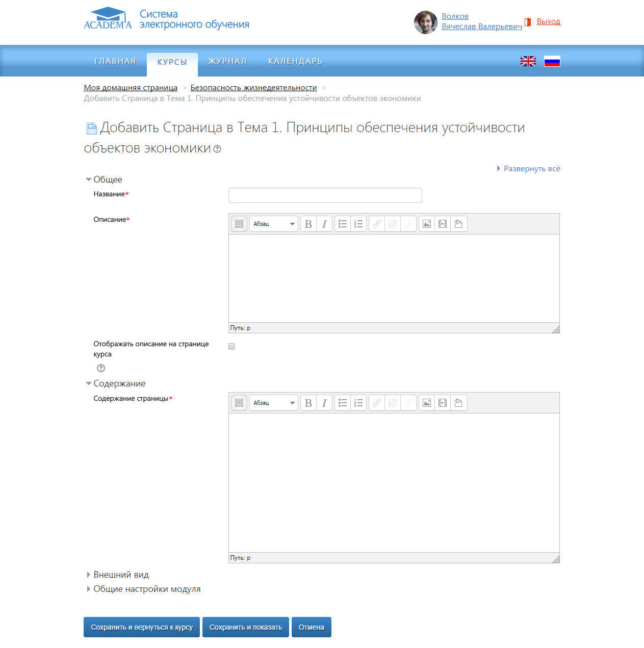The height and width of the screenshot is (648, 644).
Task: Insert numbered list in Описание editor
Action: coord(358,224)
